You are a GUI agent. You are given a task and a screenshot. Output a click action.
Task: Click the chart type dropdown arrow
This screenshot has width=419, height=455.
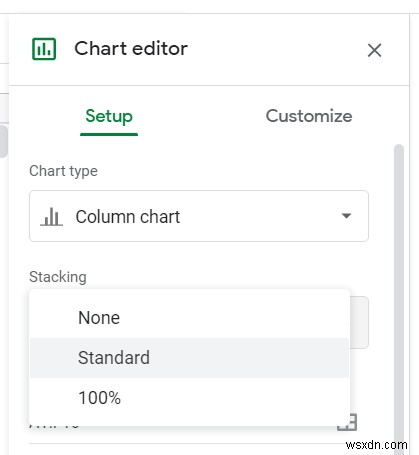(346, 216)
